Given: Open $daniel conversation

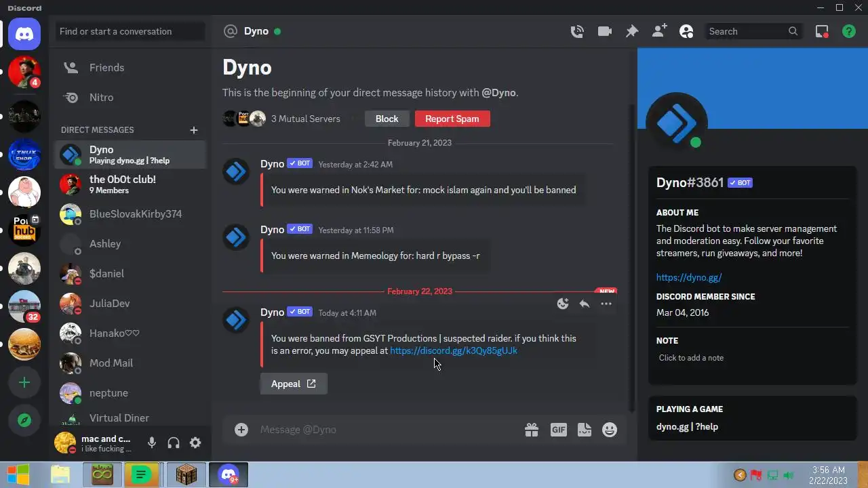Looking at the screenshot, I should (130, 274).
